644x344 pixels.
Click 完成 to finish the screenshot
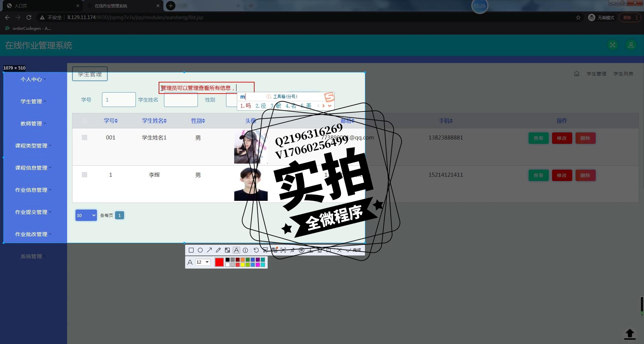click(x=354, y=250)
